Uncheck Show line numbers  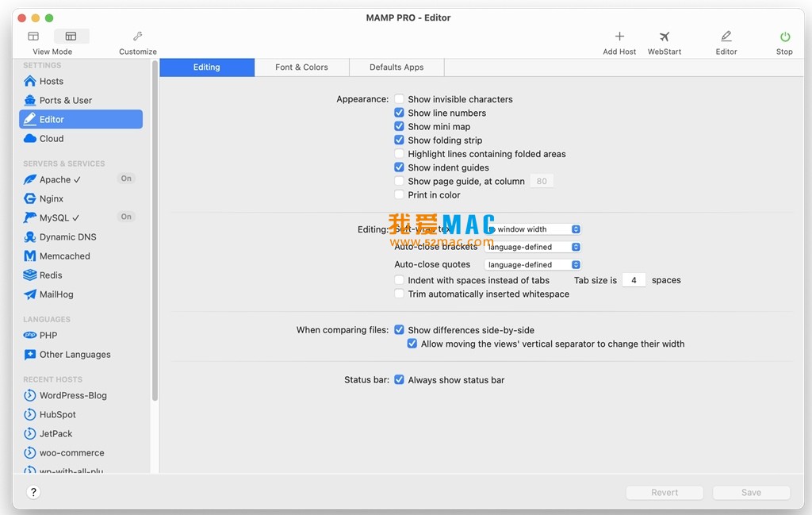click(400, 113)
